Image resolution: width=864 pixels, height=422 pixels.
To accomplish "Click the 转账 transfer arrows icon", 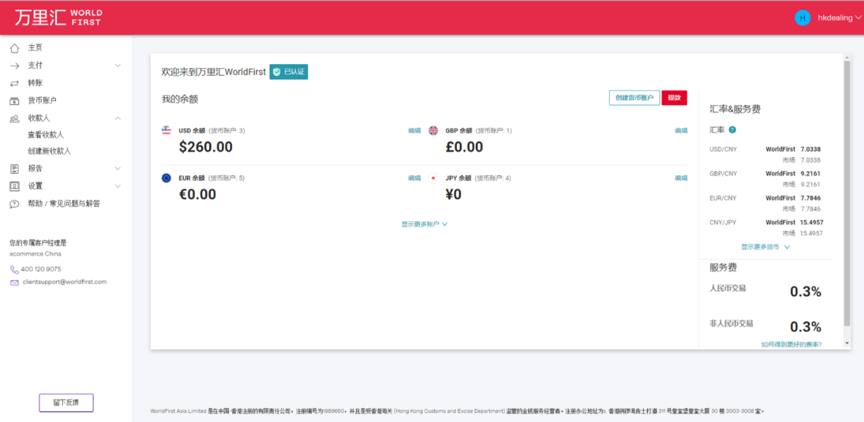I will click(x=14, y=83).
